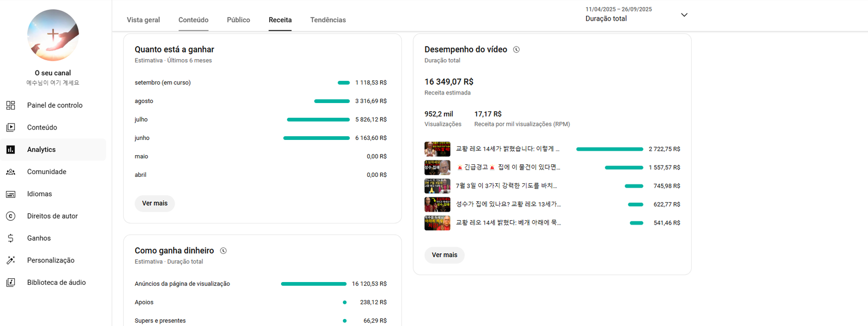Select the Analytics bar chart icon
Viewport: 868px width, 326px height.
[x=11, y=150]
